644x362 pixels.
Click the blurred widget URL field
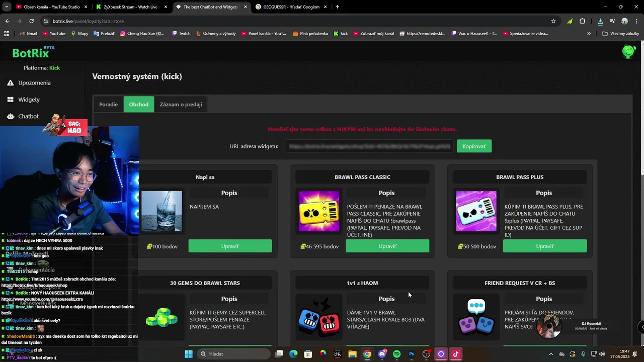point(370,146)
